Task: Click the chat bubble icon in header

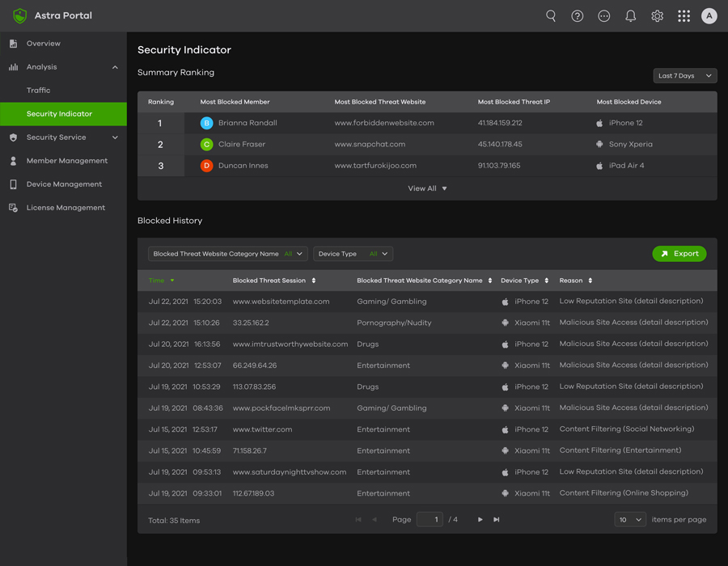Action: [x=604, y=16]
